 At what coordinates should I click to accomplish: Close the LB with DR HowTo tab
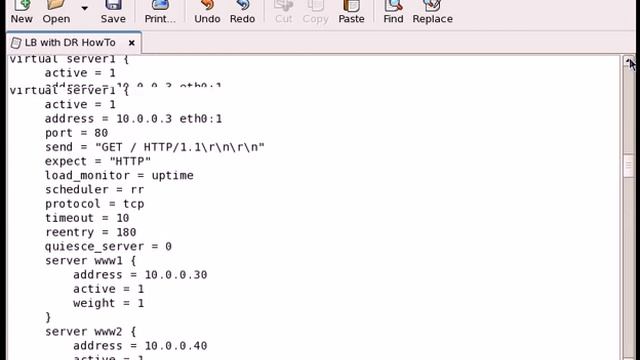[x=131, y=42]
